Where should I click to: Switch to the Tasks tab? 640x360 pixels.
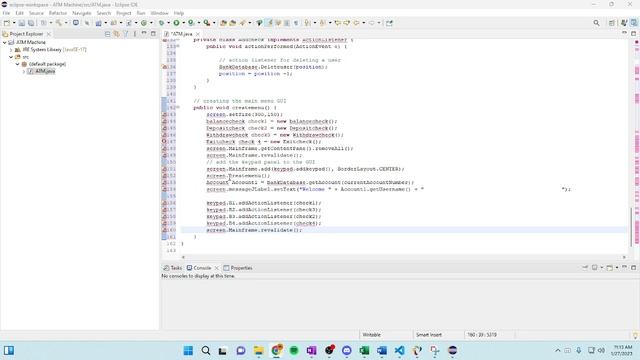point(173,268)
